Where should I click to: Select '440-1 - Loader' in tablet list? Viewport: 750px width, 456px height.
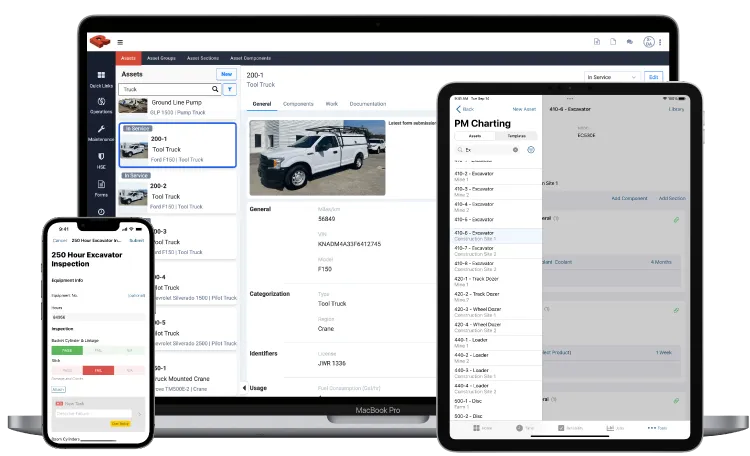(496, 343)
